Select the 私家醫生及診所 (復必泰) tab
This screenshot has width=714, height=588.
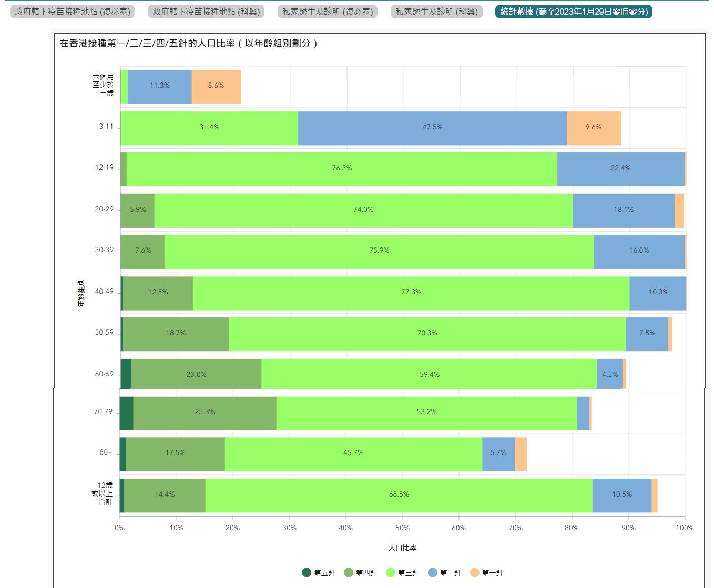pyautogui.click(x=327, y=12)
